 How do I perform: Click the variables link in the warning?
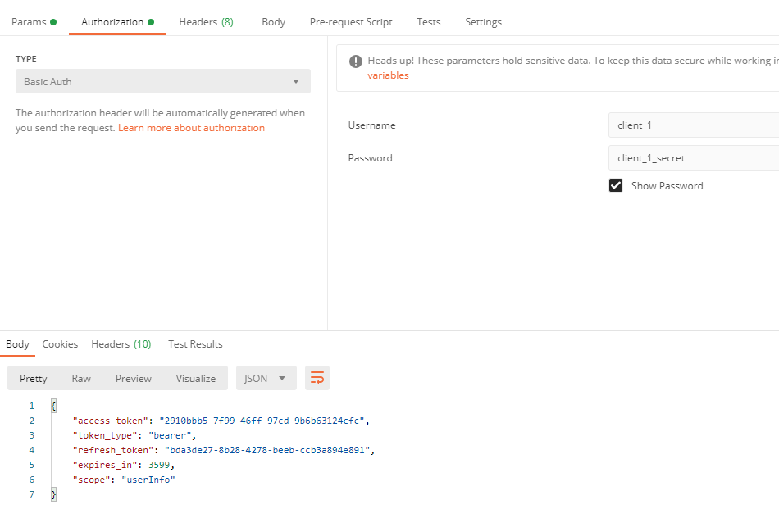tap(388, 75)
